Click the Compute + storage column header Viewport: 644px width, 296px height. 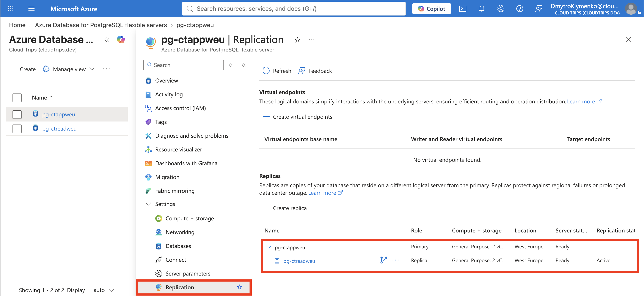tap(476, 231)
